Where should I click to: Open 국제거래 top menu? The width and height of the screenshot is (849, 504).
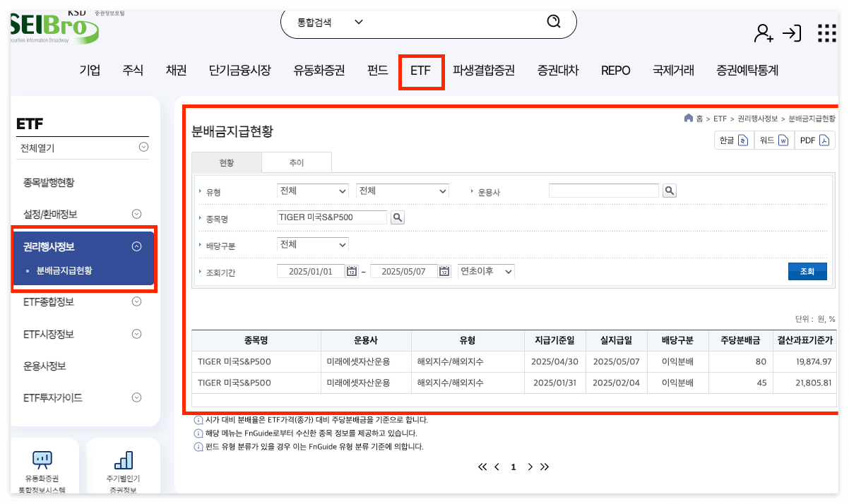[673, 71]
